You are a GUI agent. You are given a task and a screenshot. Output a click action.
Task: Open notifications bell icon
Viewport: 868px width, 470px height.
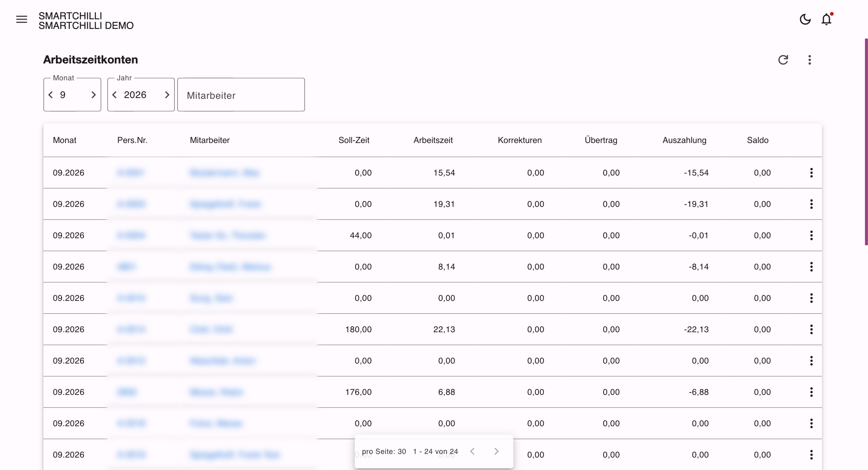[x=826, y=19]
